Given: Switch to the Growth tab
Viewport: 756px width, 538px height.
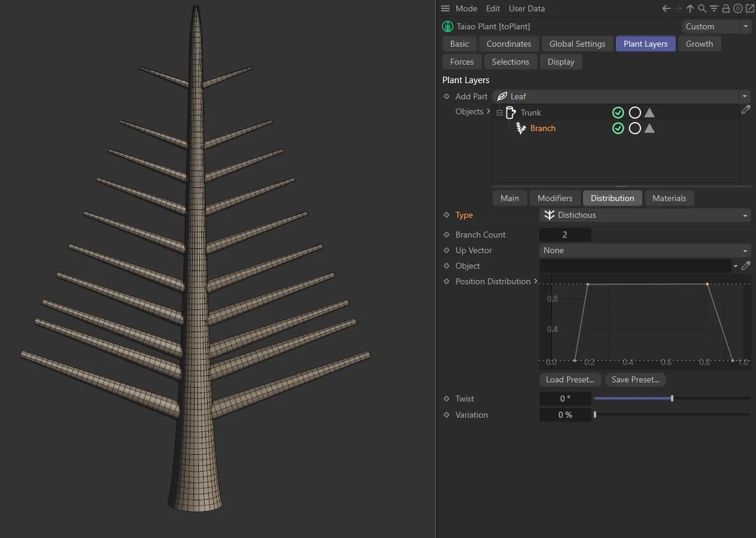Looking at the screenshot, I should (699, 44).
